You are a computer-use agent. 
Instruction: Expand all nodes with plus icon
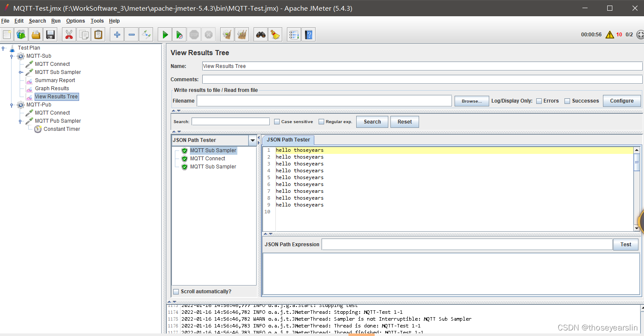point(117,35)
